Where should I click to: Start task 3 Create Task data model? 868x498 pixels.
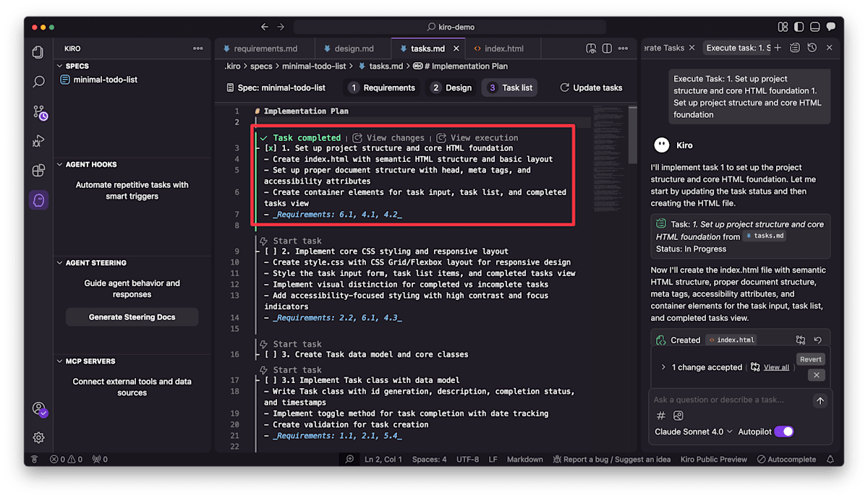pyautogui.click(x=291, y=344)
